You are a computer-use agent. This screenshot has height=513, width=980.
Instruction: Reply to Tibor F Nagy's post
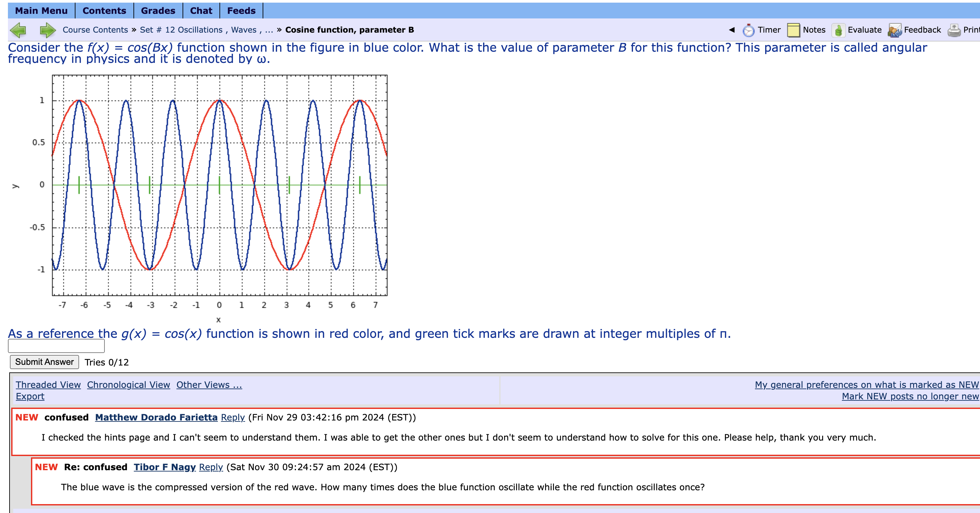(211, 467)
